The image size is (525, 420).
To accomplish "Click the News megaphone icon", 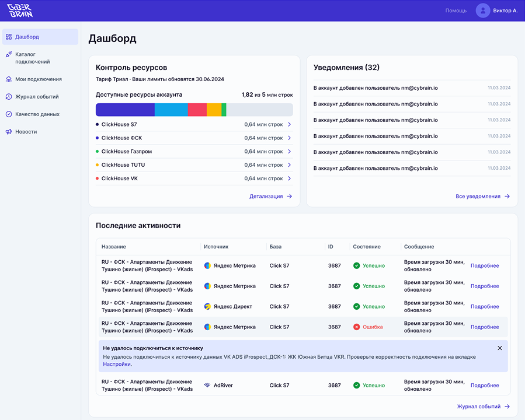I will [x=9, y=132].
